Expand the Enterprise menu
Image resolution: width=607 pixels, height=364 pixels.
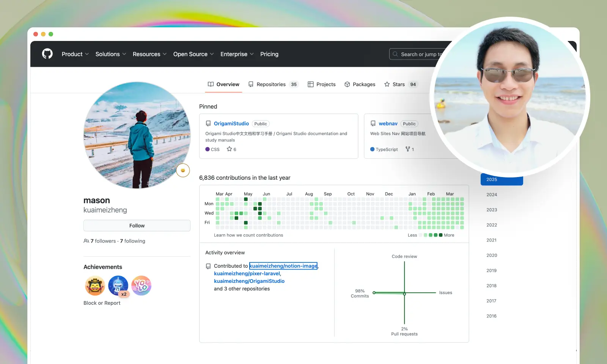(237, 54)
